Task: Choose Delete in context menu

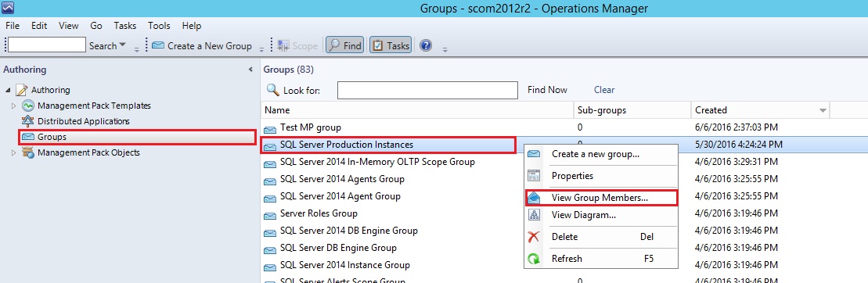Action: tap(600, 237)
